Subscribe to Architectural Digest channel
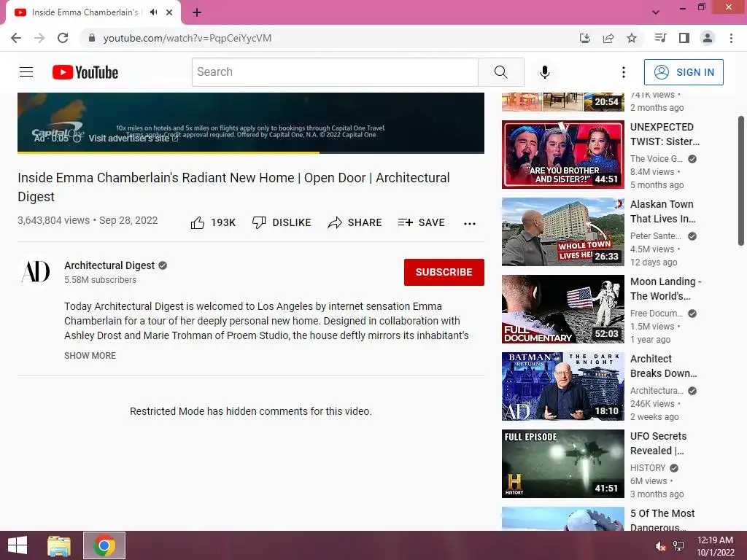The image size is (747, 560). [444, 272]
